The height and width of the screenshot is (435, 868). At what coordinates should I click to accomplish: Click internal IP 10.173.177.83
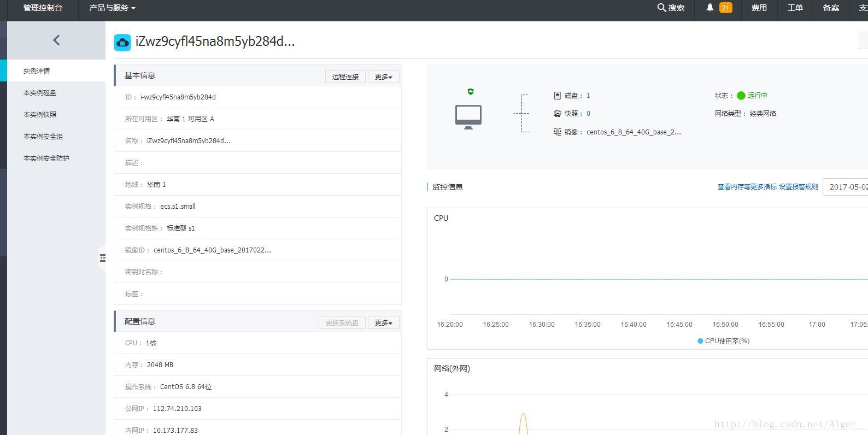tap(175, 431)
